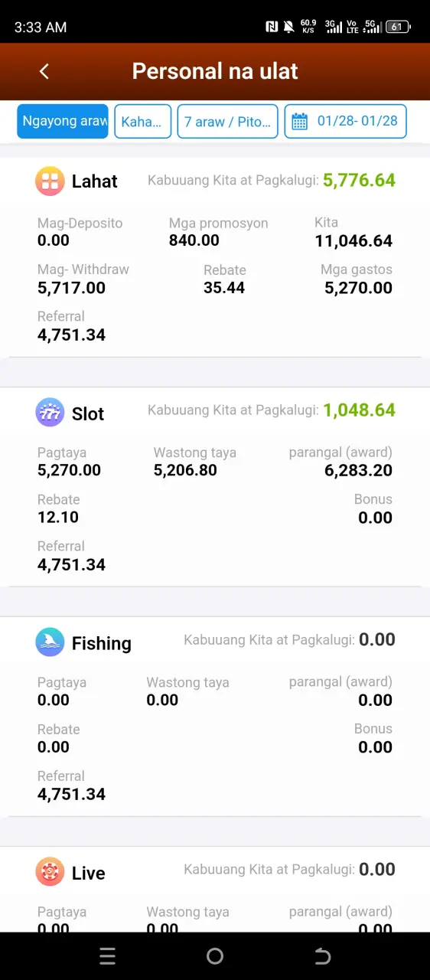Tap the Live casino chip icon

click(x=50, y=872)
